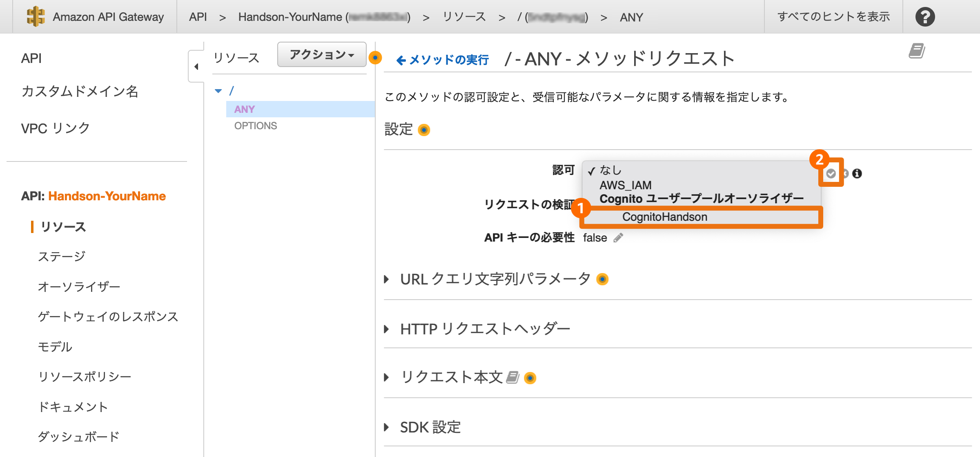Expand リクエスト本文 section
This screenshot has height=457, width=980.
pos(386,377)
